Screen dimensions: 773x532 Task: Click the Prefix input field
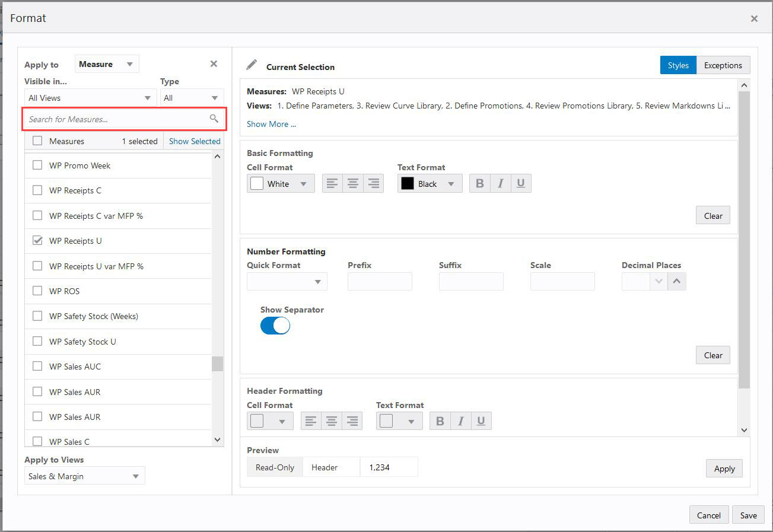click(x=380, y=281)
